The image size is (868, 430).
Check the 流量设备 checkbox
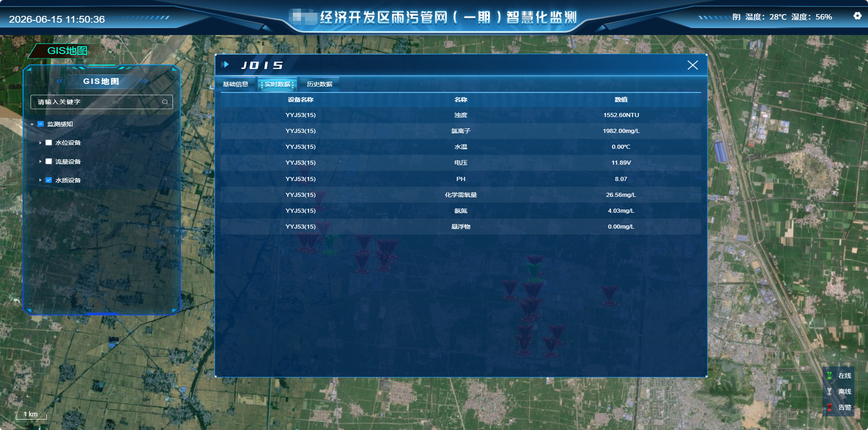[49, 161]
